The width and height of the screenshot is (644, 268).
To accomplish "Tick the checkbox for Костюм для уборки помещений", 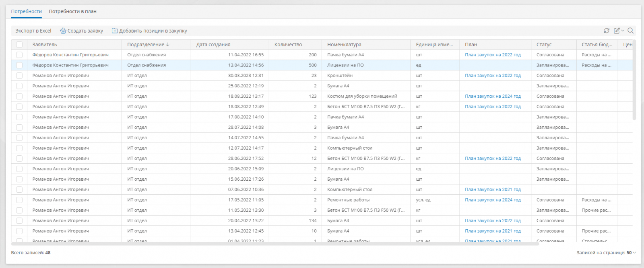I will 19,97.
